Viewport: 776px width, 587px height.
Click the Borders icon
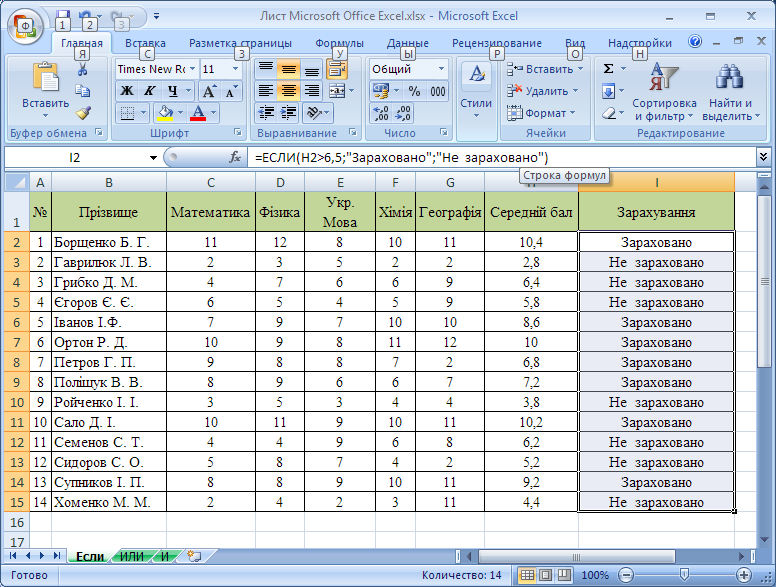(128, 113)
